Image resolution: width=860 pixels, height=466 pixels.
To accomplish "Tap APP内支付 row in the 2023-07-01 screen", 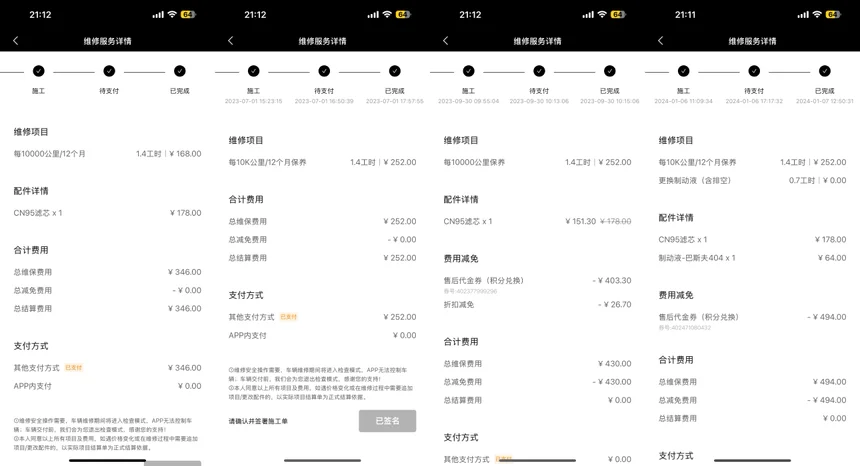I will 322,335.
